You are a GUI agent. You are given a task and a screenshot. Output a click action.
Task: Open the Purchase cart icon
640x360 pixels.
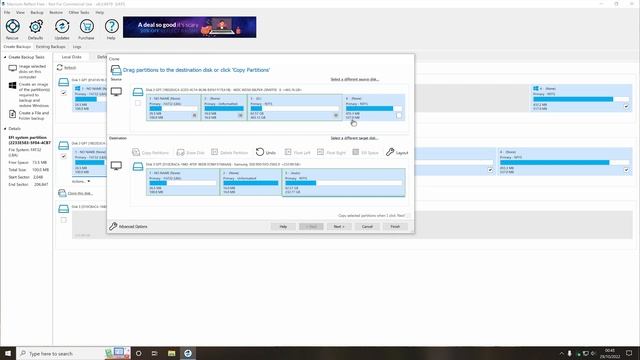coord(87,27)
